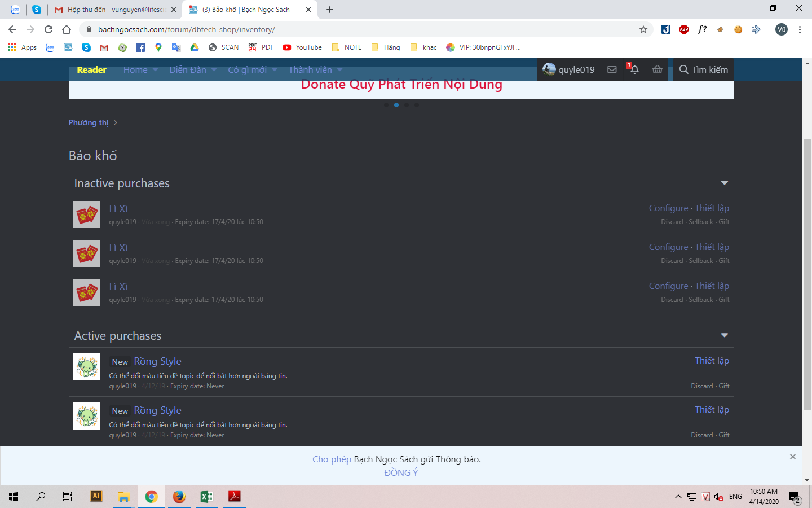
Task: Open the Home menu item
Action: coord(135,70)
